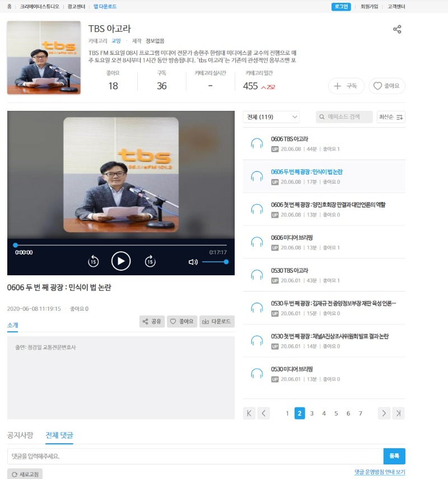Open 앱 다운로드 in top menu
This screenshot has height=479, width=448.
click(x=105, y=6)
